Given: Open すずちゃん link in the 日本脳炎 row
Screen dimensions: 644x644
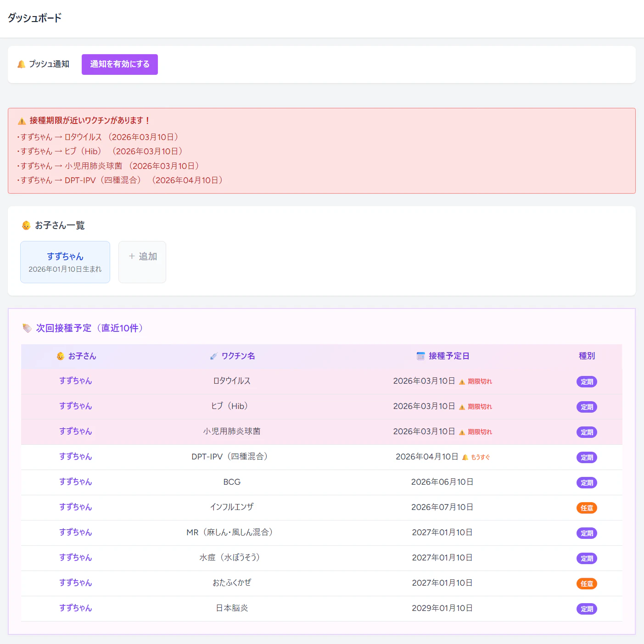Looking at the screenshot, I should tap(76, 608).
